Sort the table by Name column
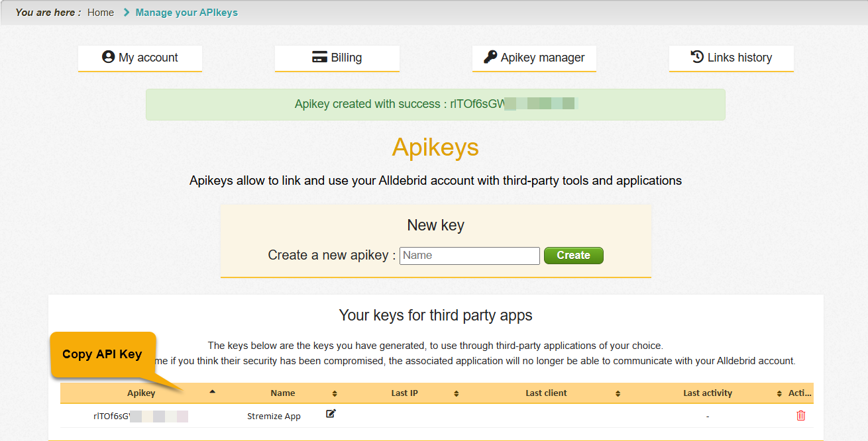 pyautogui.click(x=334, y=392)
